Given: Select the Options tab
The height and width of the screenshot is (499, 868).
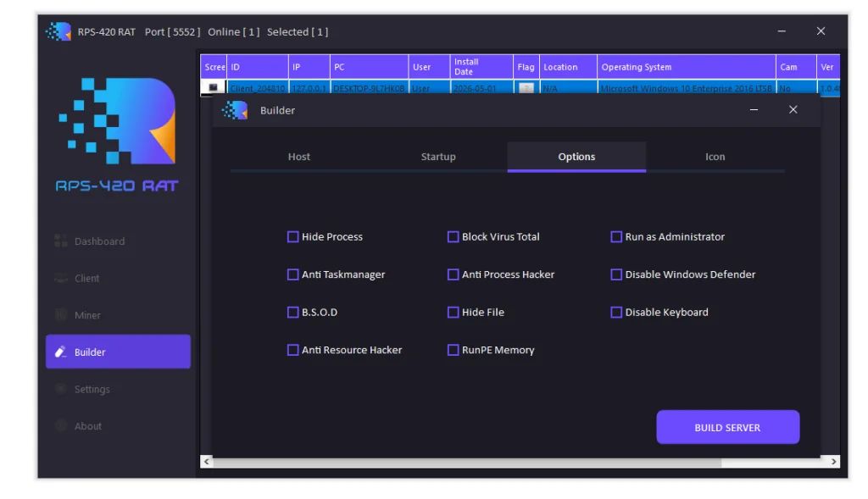Looking at the screenshot, I should click(x=576, y=157).
